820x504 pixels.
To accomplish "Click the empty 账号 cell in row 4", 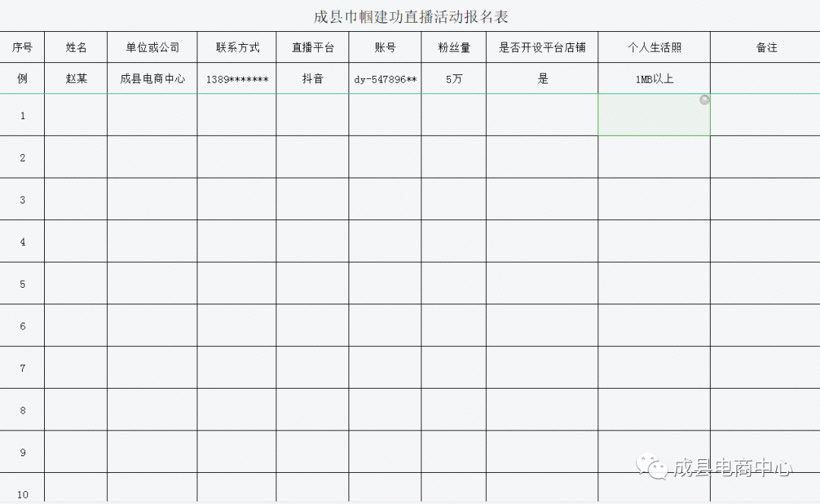I will 386,241.
